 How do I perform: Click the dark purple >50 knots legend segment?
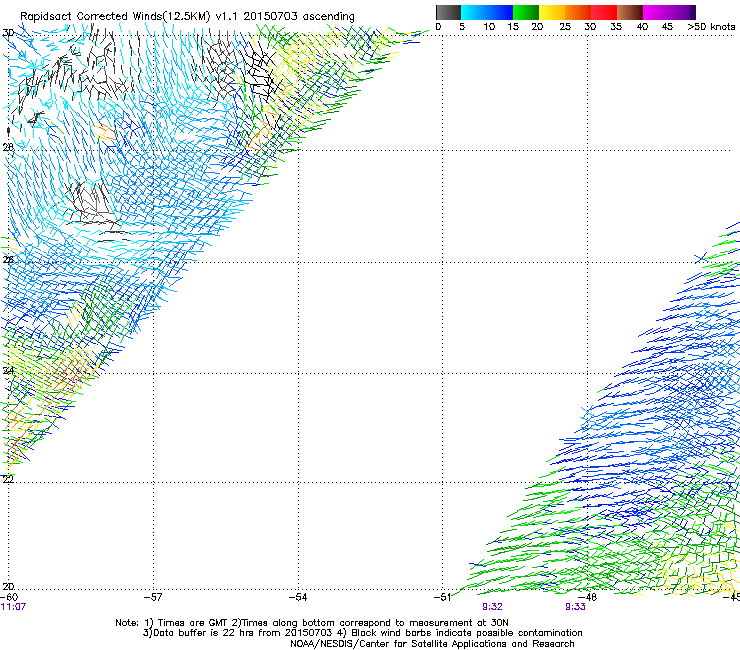(x=693, y=12)
